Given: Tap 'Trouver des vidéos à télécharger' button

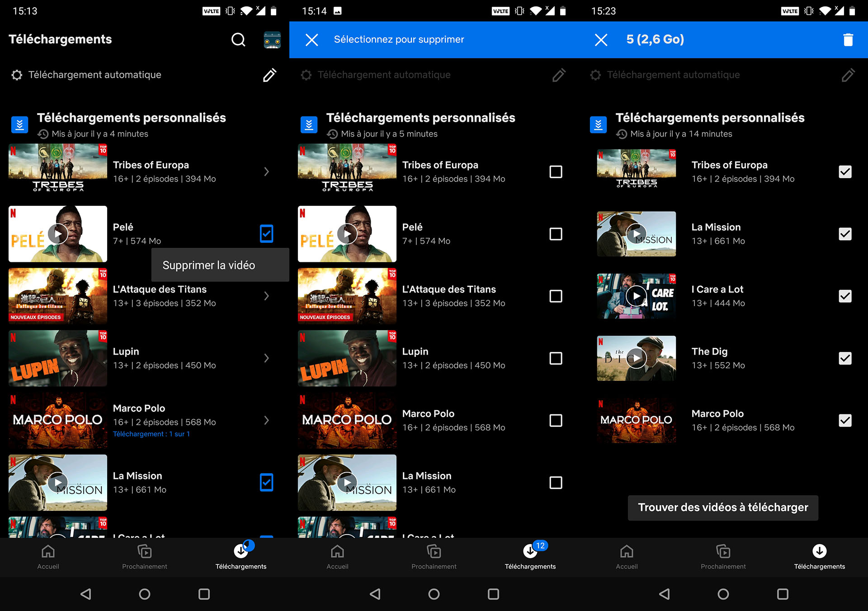Looking at the screenshot, I should [x=723, y=507].
